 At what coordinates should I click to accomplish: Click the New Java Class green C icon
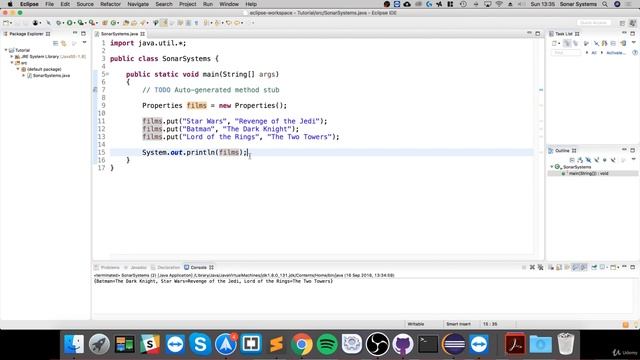114,23
